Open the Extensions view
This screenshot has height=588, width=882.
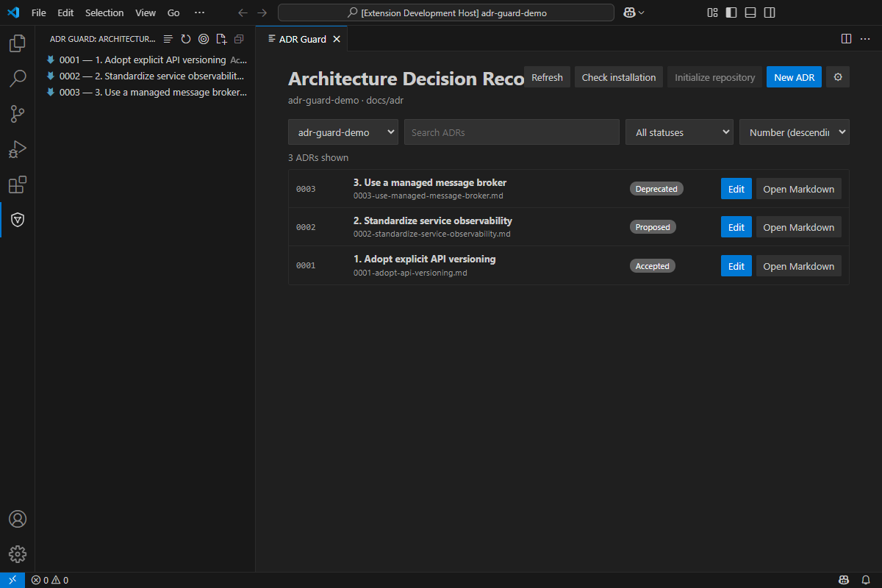18,184
